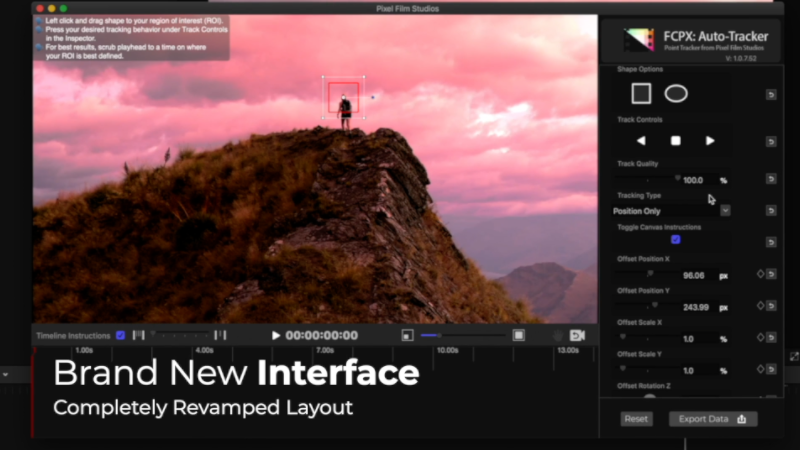This screenshot has height=450, width=800.
Task: Click the camera export icon in viewer bar
Action: 578,335
